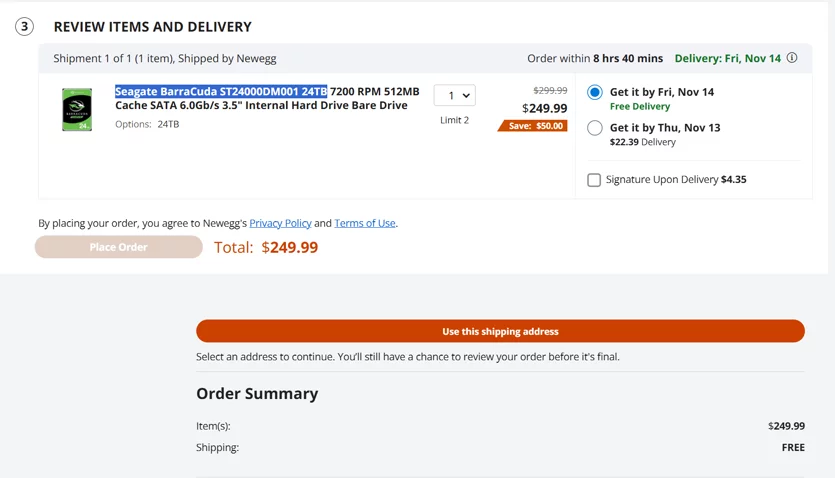
Task: Select Get it by Fri, Nov 14 option
Action: point(595,92)
